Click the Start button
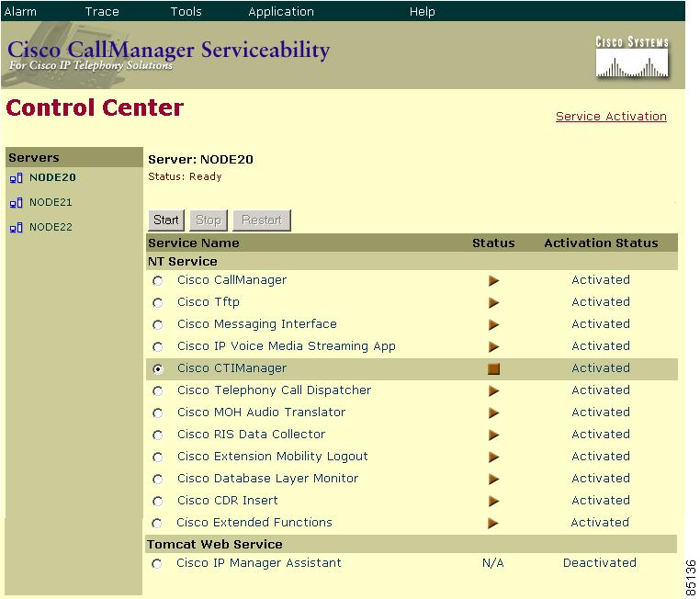The height and width of the screenshot is (599, 700). click(x=166, y=220)
